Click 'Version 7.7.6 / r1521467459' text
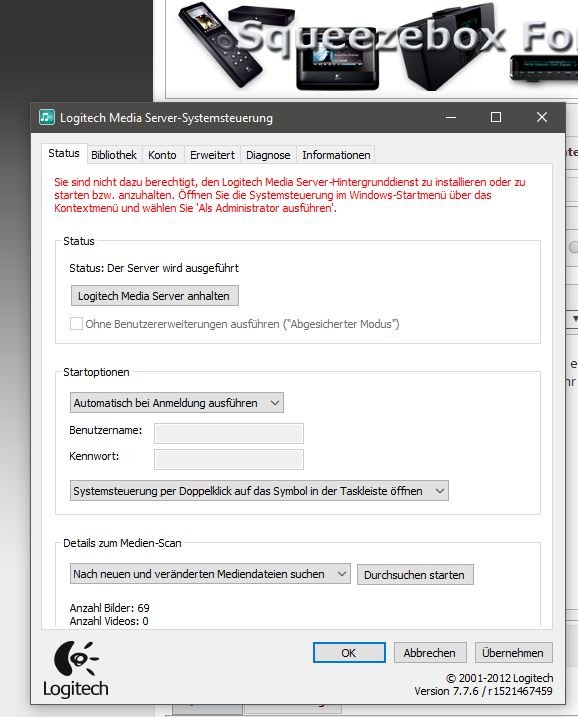Viewport: 578px width, 717px height. click(483, 691)
